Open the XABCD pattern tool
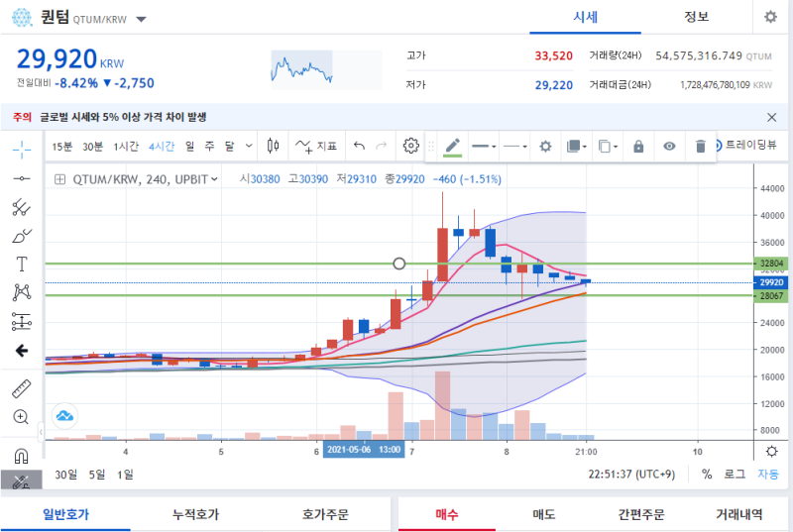The height and width of the screenshot is (532, 793). [21, 292]
